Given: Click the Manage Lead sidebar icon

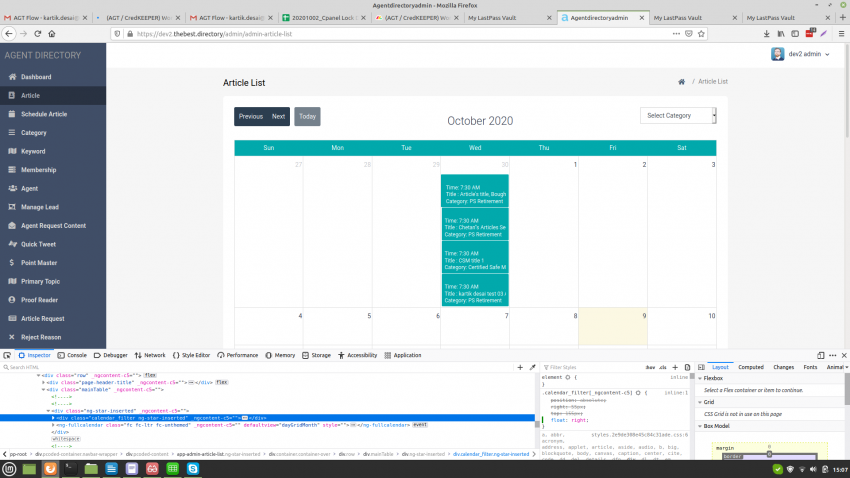Looking at the screenshot, I should (x=12, y=207).
